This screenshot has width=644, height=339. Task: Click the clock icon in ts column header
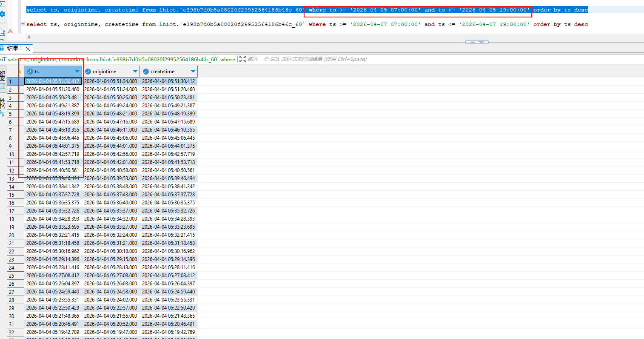30,72
